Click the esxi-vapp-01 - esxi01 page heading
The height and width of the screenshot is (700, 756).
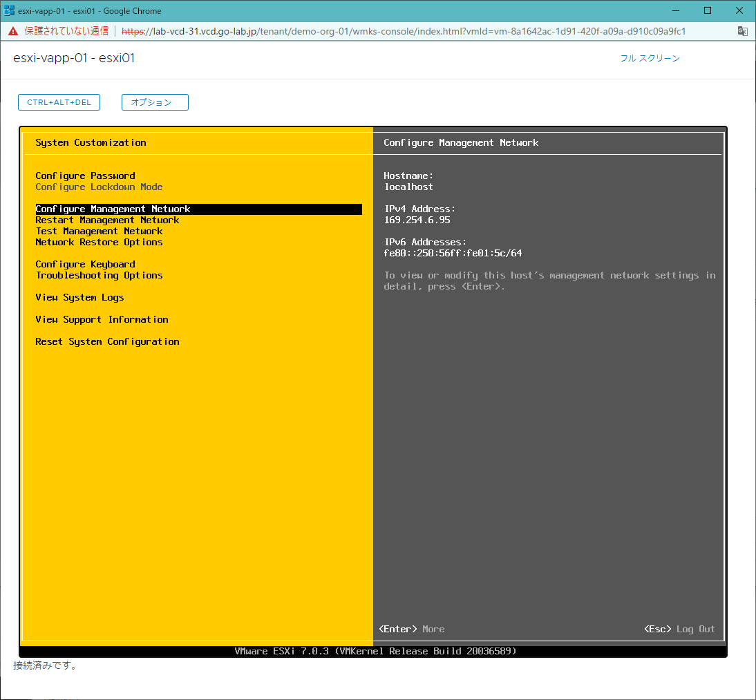pyautogui.click(x=74, y=58)
